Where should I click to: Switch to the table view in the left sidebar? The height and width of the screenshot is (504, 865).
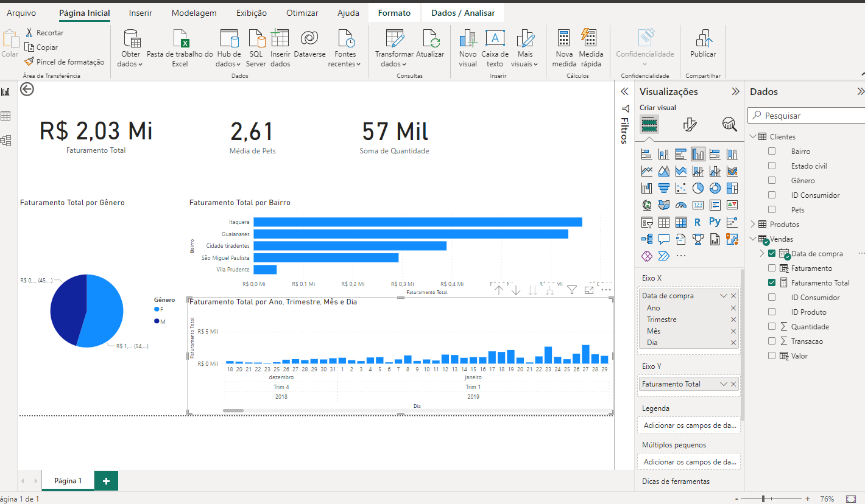coord(6,116)
